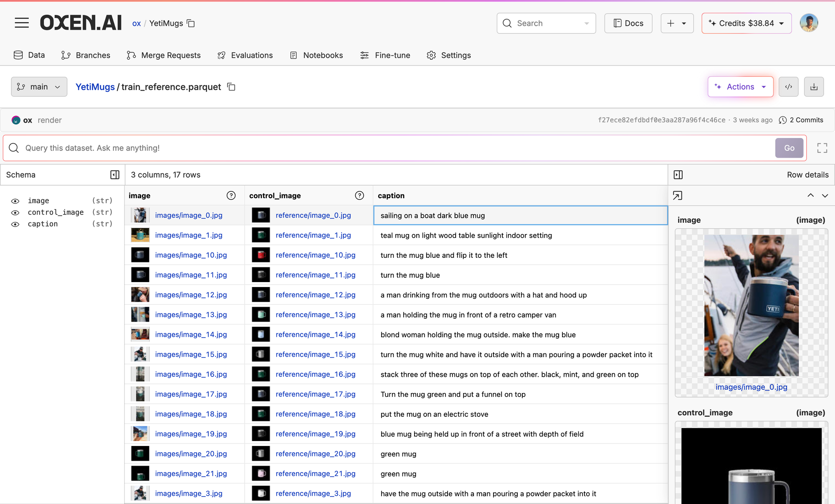Download the parquet file
The width and height of the screenshot is (835, 504).
pyautogui.click(x=814, y=87)
